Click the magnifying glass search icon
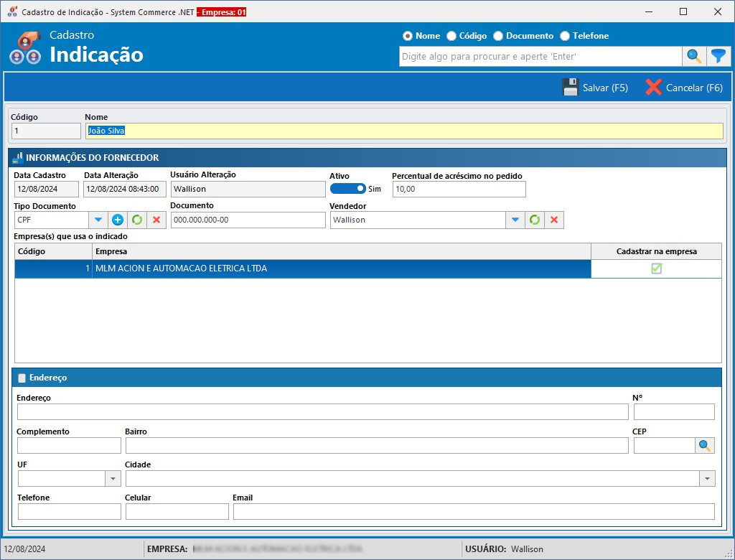 coord(694,56)
